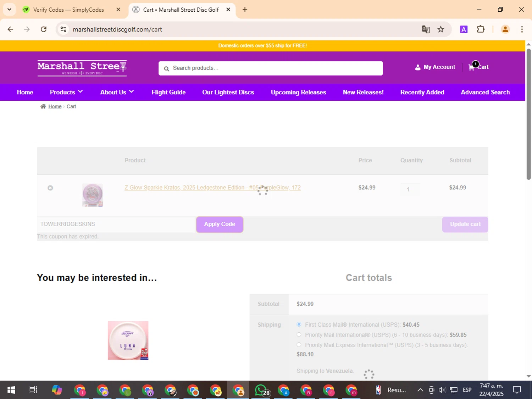Open the Home nav item
The width and height of the screenshot is (532, 399).
tap(25, 92)
